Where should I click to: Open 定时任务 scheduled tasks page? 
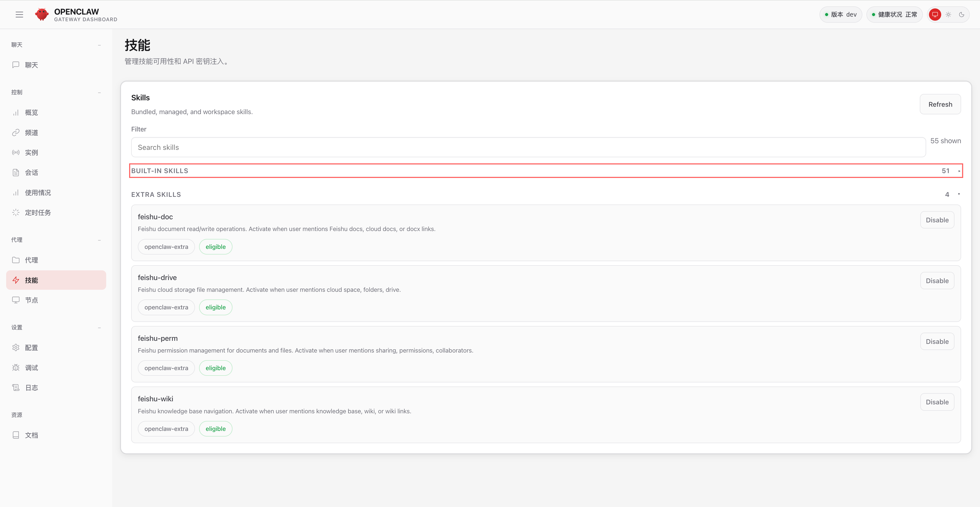pyautogui.click(x=37, y=212)
